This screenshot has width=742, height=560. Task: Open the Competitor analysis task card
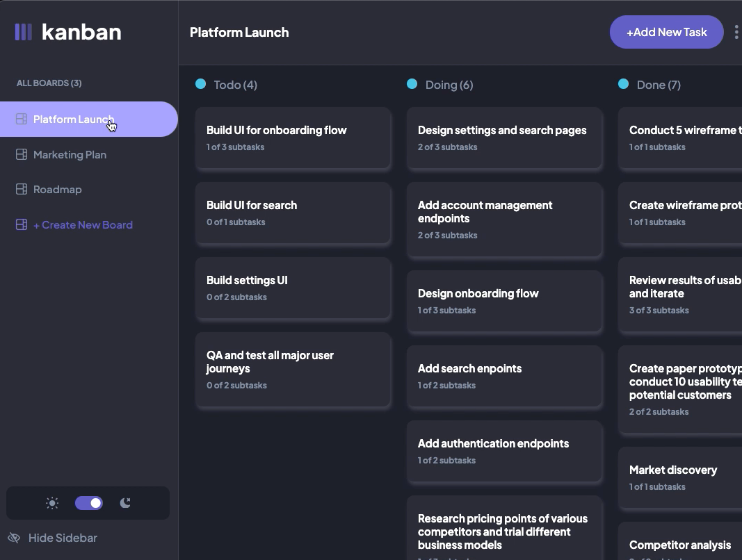(680, 541)
